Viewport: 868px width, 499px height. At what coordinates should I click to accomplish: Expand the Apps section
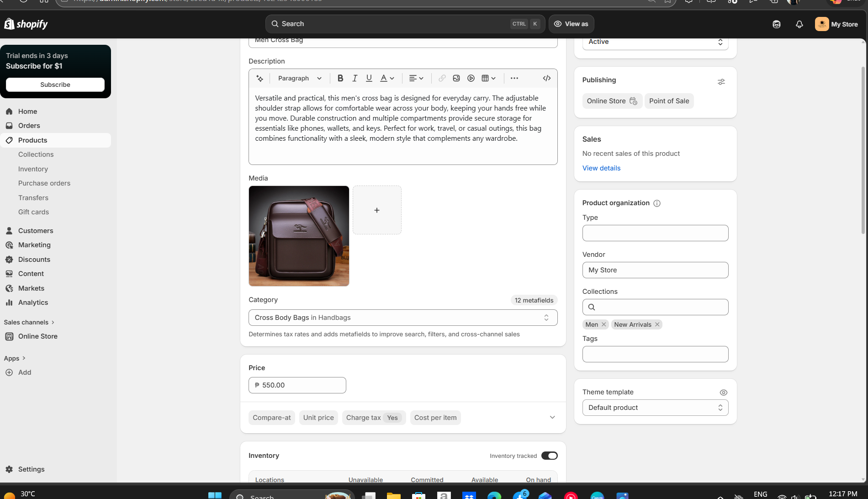[15, 358]
